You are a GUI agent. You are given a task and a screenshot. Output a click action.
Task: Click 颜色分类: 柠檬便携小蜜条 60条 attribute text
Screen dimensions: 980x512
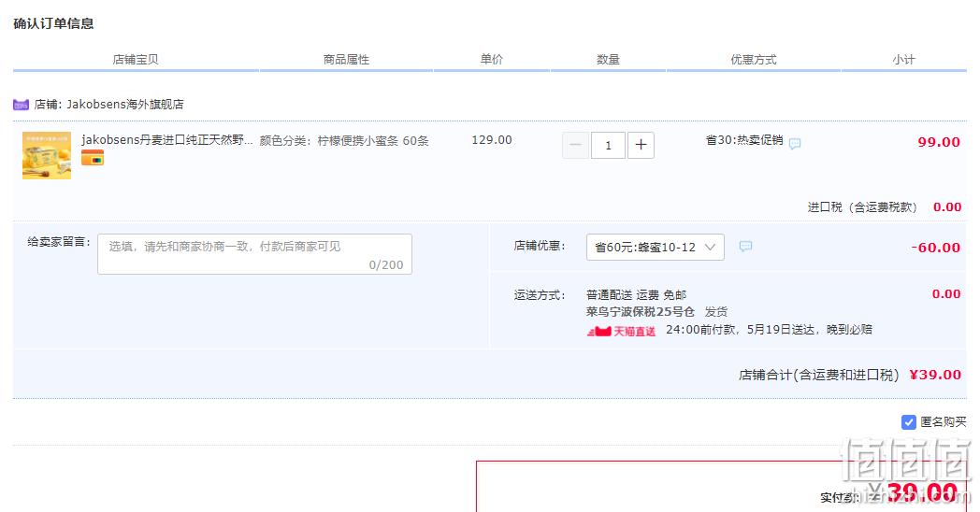point(344,141)
